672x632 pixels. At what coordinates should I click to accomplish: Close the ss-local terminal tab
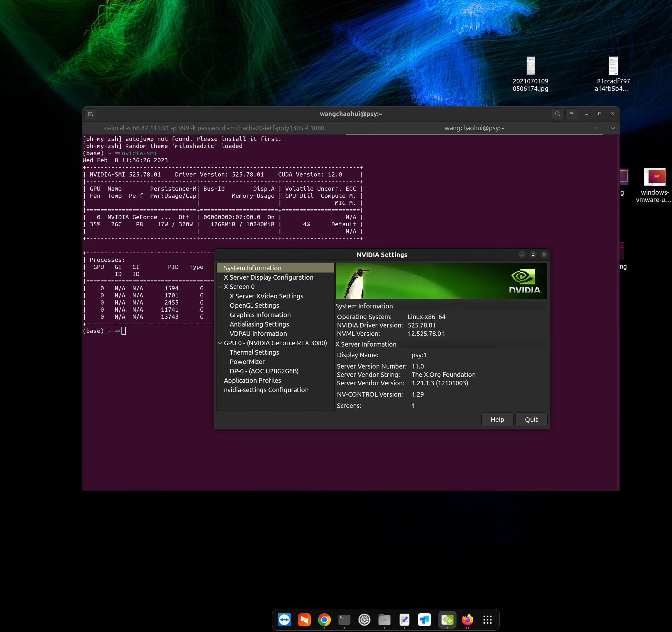[336, 128]
